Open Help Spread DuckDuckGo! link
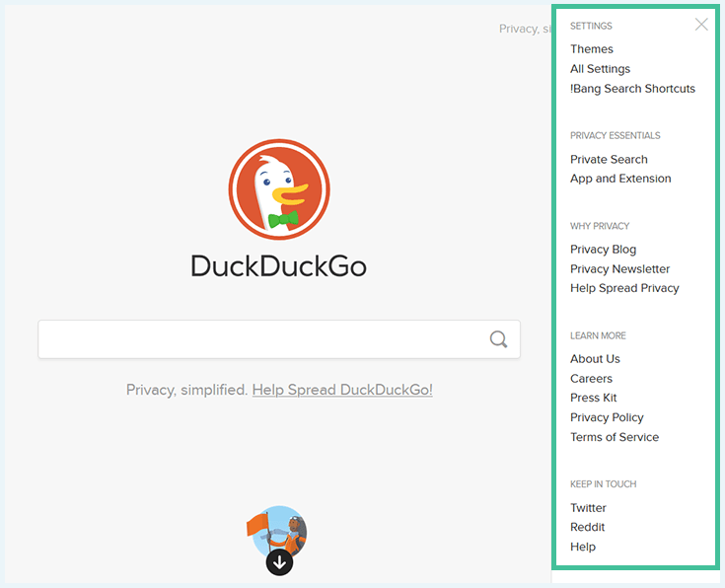 342,390
